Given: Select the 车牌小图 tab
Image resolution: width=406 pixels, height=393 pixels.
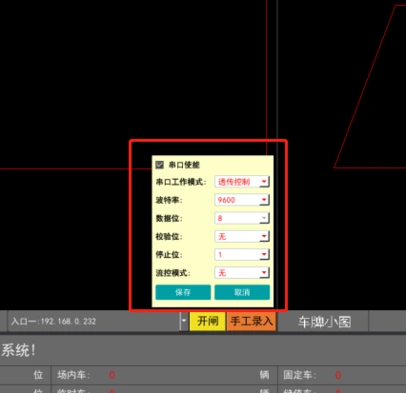Looking at the screenshot, I should coord(324,322).
